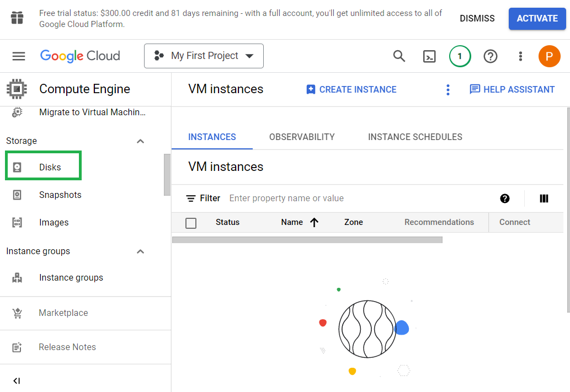This screenshot has width=570, height=392.
Task: Activate Cloud Shell terminal icon
Action: 429,56
